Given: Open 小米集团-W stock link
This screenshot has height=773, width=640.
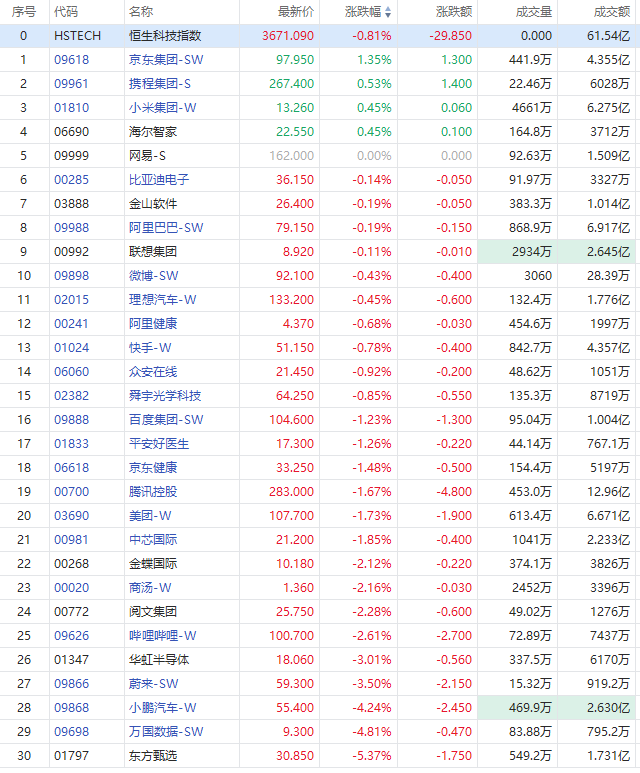Looking at the screenshot, I should coord(163,108).
